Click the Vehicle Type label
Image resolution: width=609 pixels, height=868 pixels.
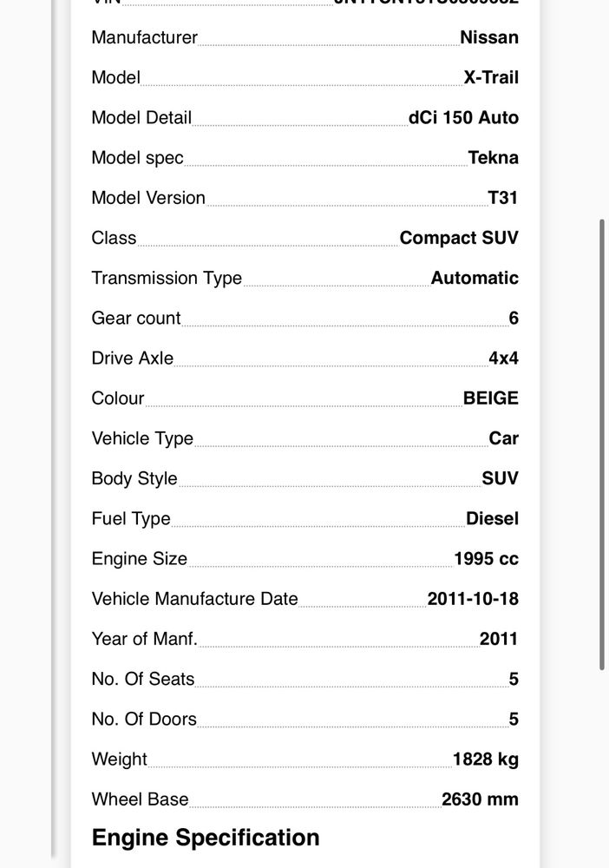pyautogui.click(x=143, y=438)
